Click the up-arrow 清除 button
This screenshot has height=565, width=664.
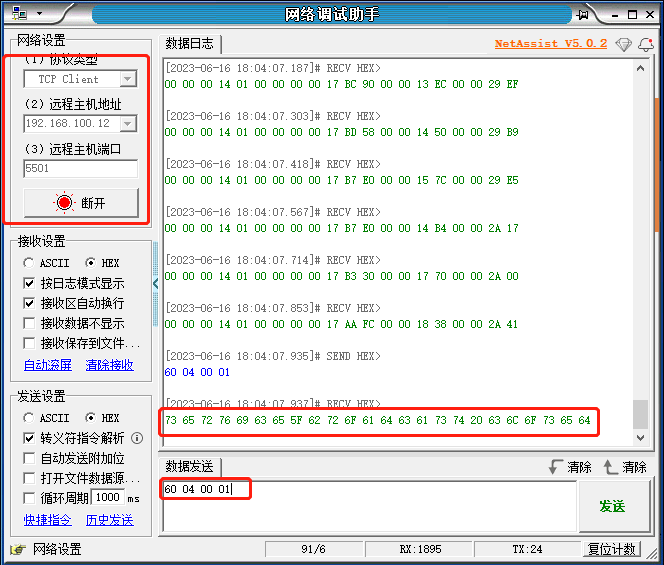pyautogui.click(x=625, y=467)
